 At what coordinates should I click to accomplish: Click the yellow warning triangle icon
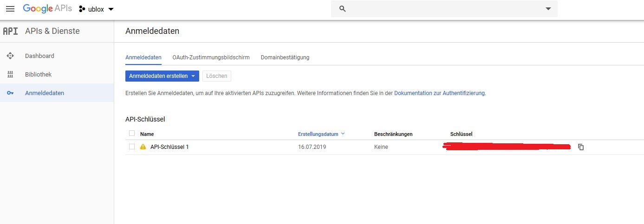(x=143, y=147)
